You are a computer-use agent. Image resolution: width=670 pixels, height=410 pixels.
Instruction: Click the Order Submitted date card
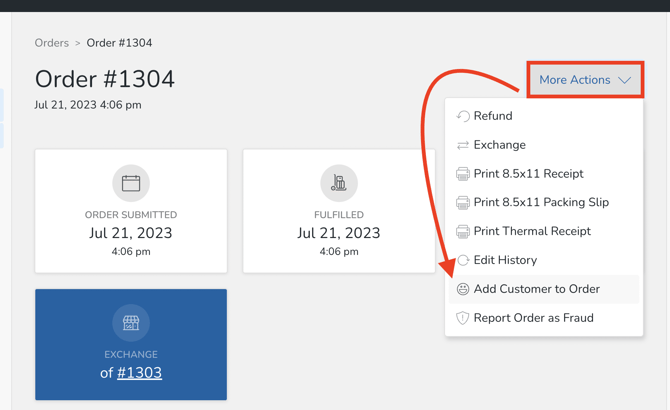pyautogui.click(x=131, y=211)
